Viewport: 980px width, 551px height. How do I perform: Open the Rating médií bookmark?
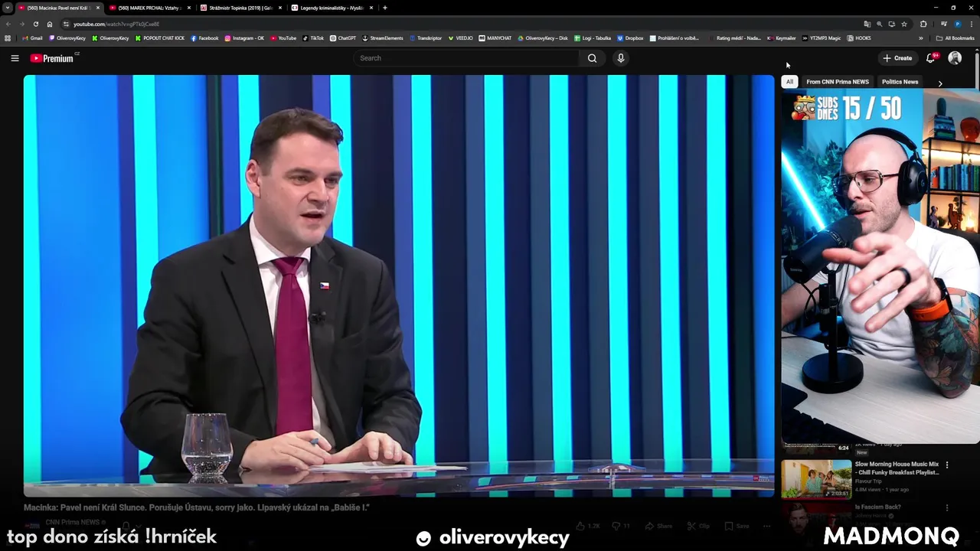coord(733,38)
